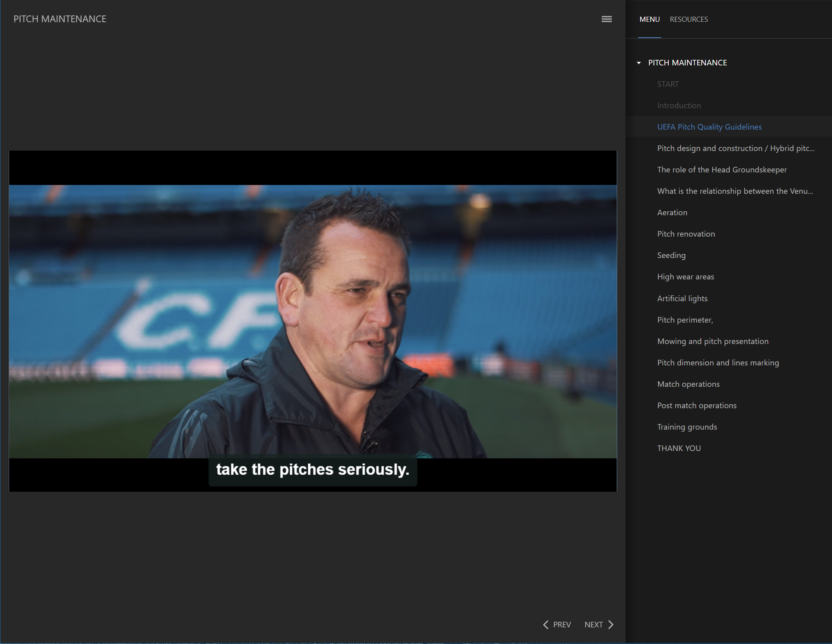Select the MENU tab
The image size is (832, 644).
tap(649, 19)
